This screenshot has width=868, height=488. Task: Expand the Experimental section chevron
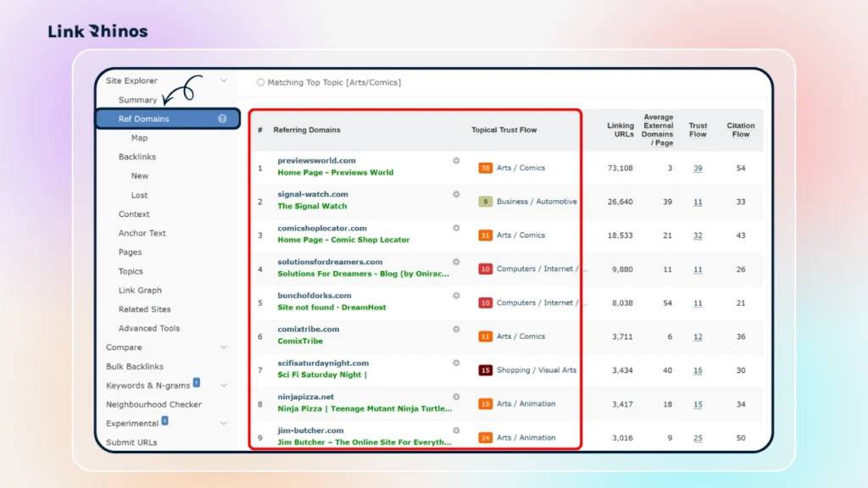point(224,424)
